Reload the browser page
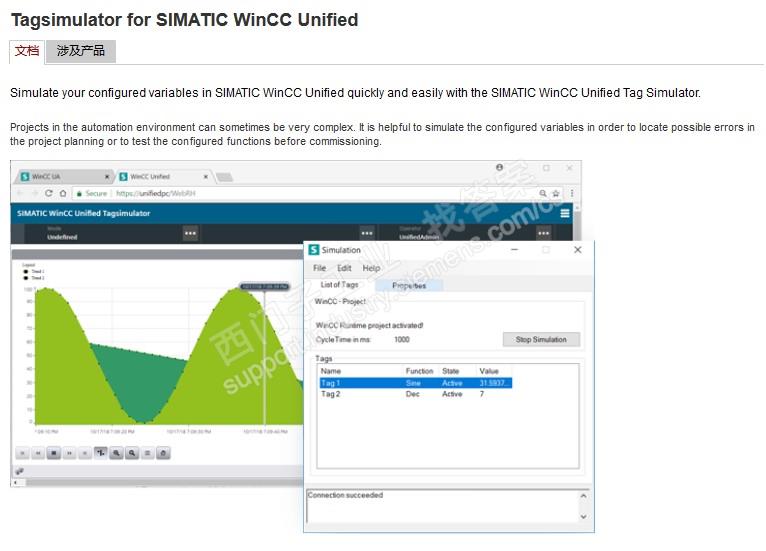766x551 pixels. (x=48, y=193)
